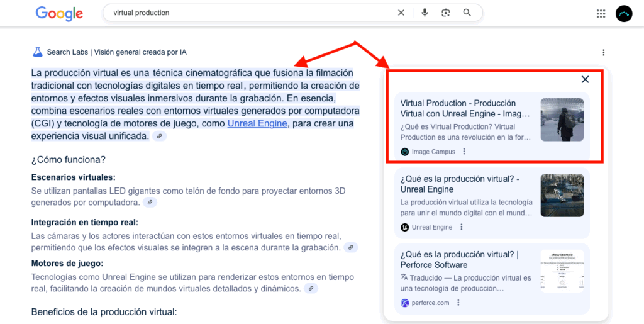Open the 'Virtual Production - Producción Virtual con Unreal Engine' result
Viewport: 644px width, 324px height.
point(465,108)
